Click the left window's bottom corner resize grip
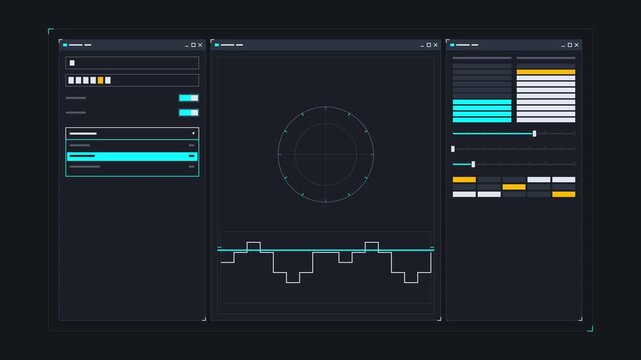Image resolution: width=641 pixels, height=360 pixels. coord(204,319)
